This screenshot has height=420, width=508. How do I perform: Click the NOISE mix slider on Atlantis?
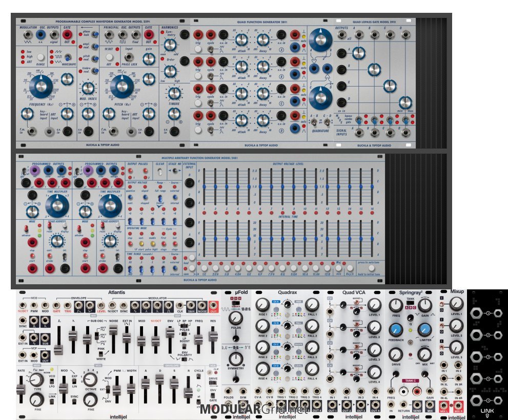[x=113, y=330]
